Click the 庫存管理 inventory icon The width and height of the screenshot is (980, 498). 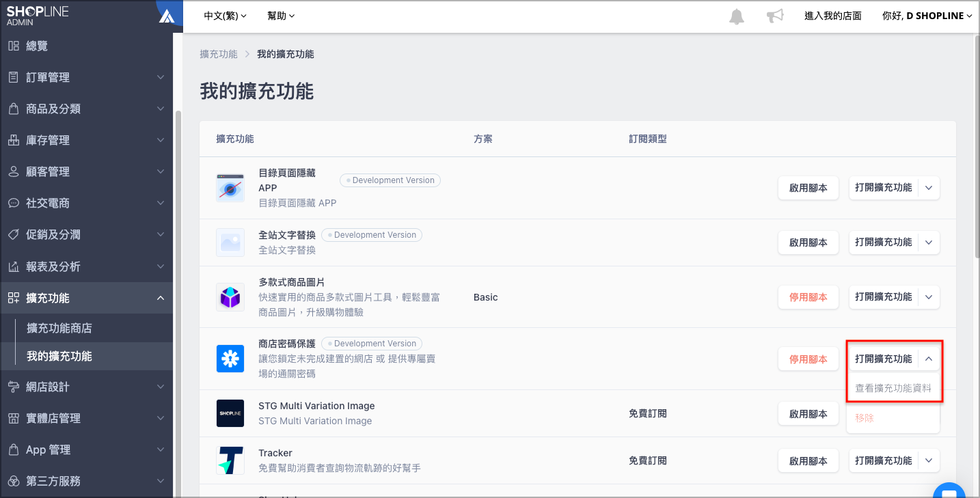pyautogui.click(x=13, y=140)
